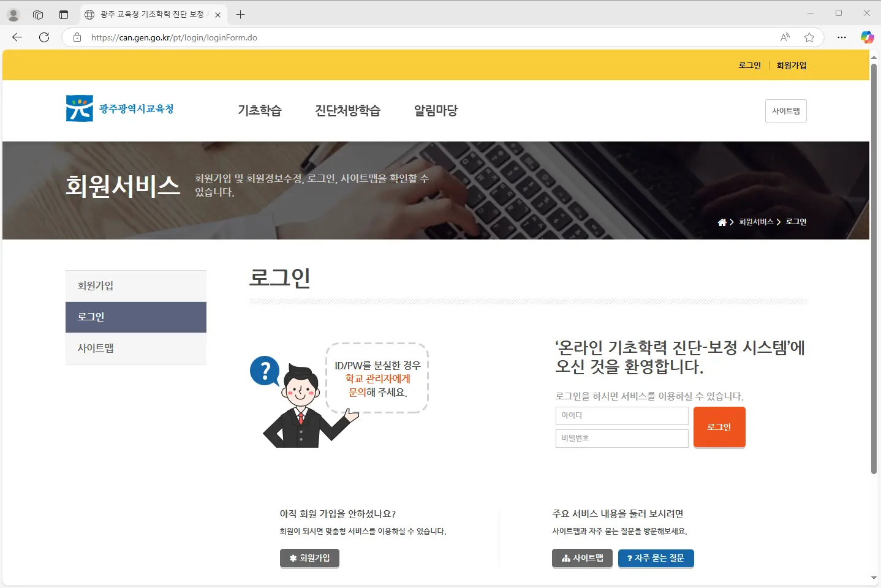Open the 진단처방학습 menu
This screenshot has width=881, height=588.
(x=347, y=110)
